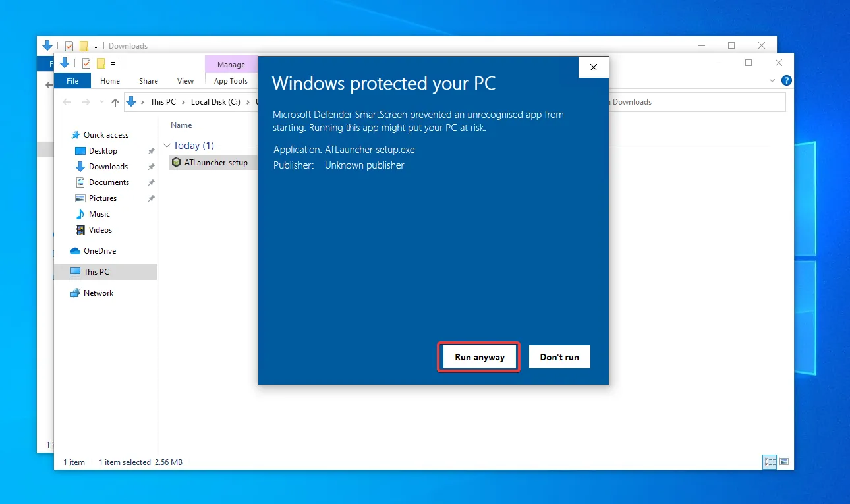Open the Properties icon on Quick Access Toolbar
The height and width of the screenshot is (504, 850).
(x=86, y=63)
